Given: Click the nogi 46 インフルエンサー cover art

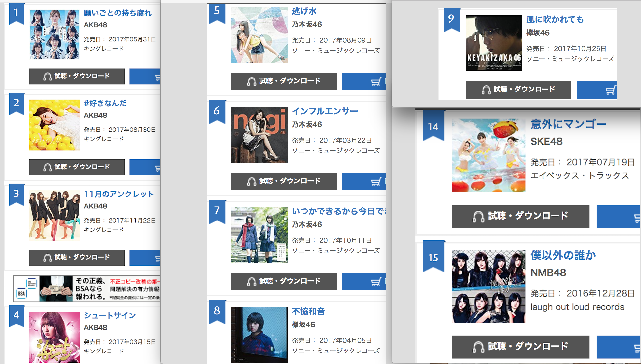Looking at the screenshot, I should (x=260, y=135).
